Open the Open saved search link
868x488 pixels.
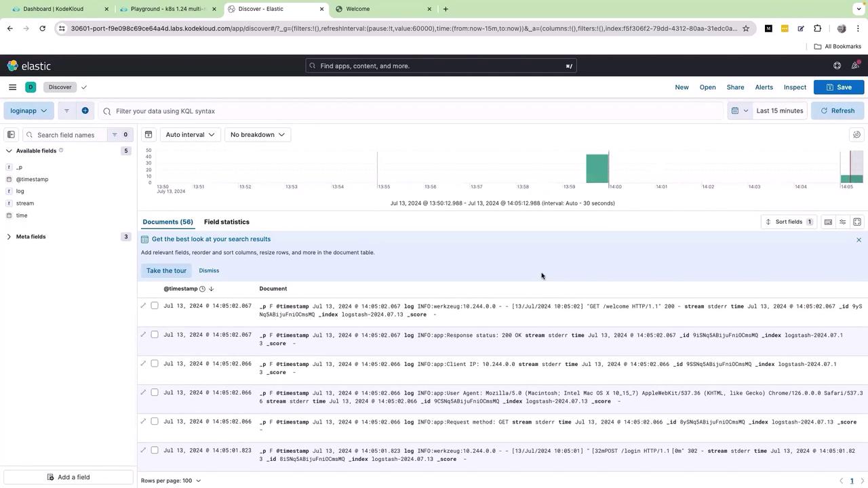(707, 87)
